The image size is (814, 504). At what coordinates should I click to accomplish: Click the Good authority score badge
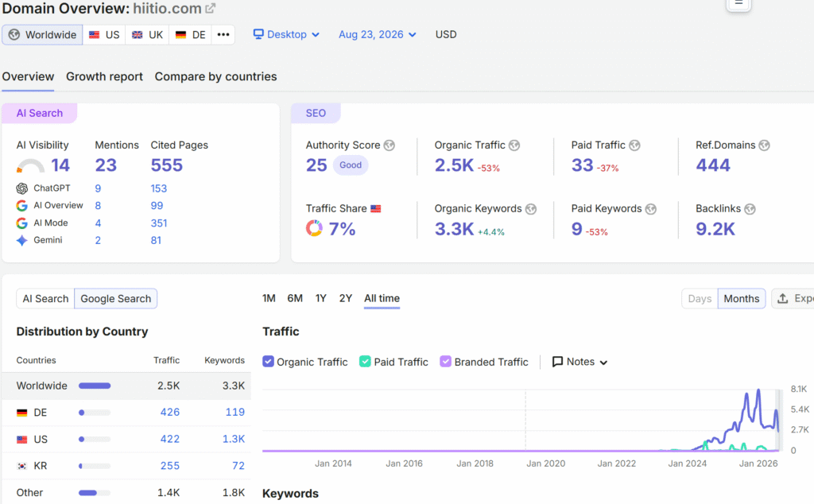pos(351,165)
